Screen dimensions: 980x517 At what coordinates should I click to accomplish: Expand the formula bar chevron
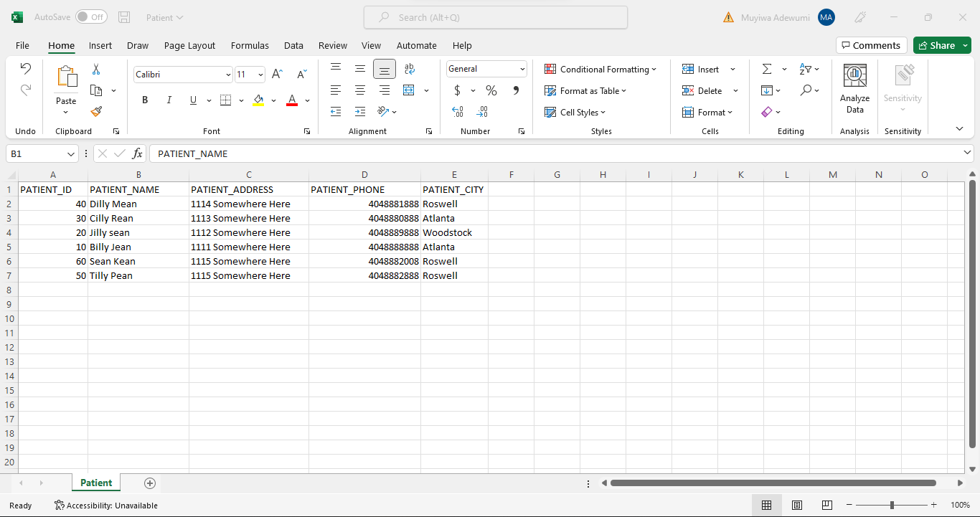968,153
